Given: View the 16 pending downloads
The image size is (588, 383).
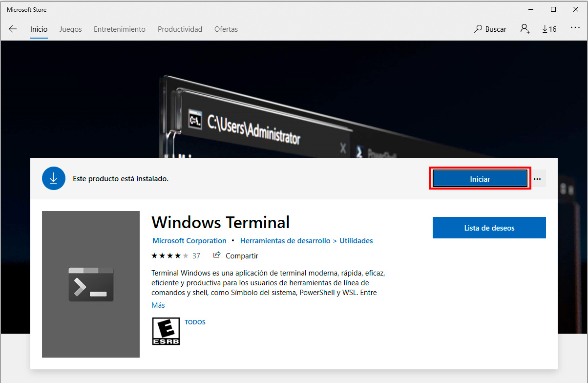Looking at the screenshot, I should point(549,29).
